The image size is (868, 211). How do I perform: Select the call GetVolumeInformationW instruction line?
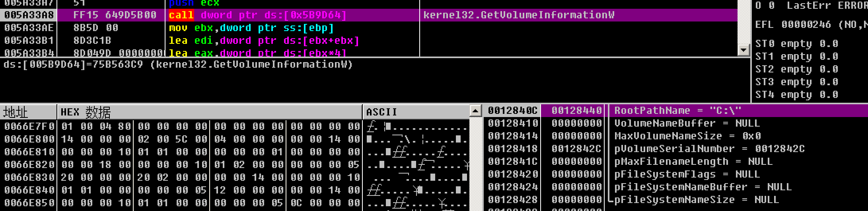coord(369,15)
